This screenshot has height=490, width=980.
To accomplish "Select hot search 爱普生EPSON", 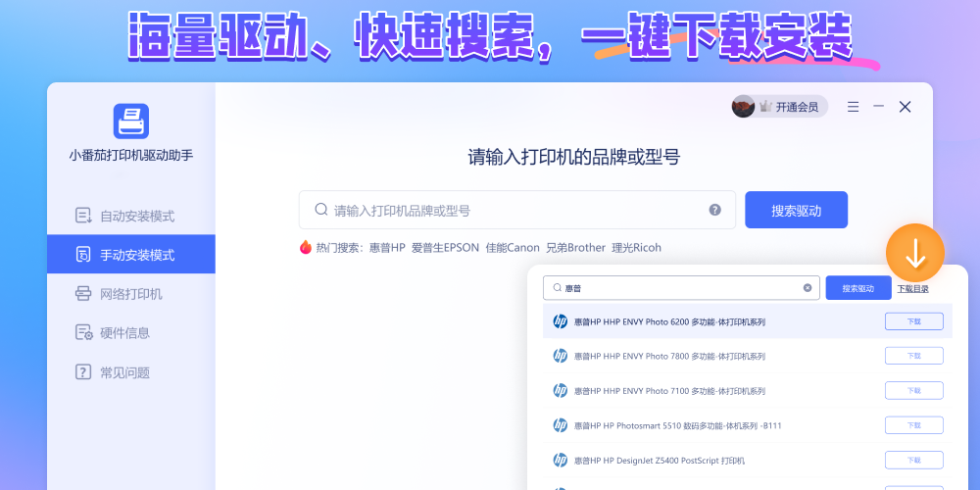I will click(446, 248).
